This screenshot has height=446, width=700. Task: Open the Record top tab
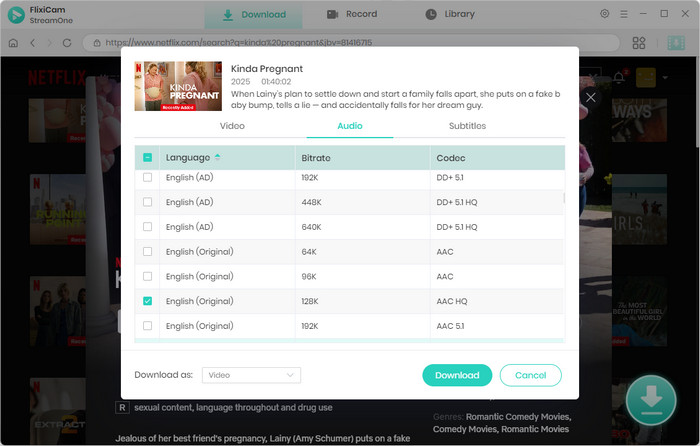(352, 14)
